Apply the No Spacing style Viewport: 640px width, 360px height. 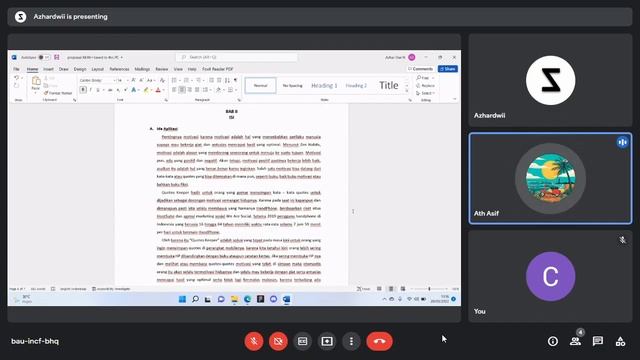(x=292, y=86)
